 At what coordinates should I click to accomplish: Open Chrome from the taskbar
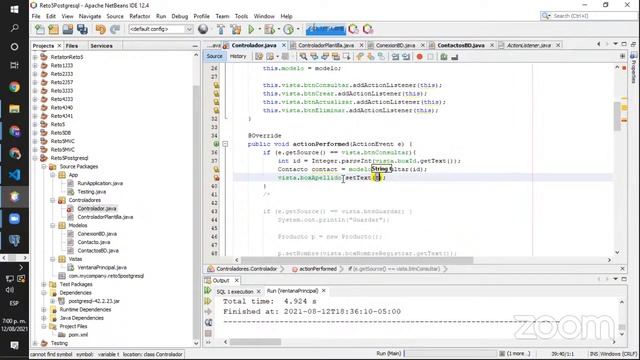[14, 87]
